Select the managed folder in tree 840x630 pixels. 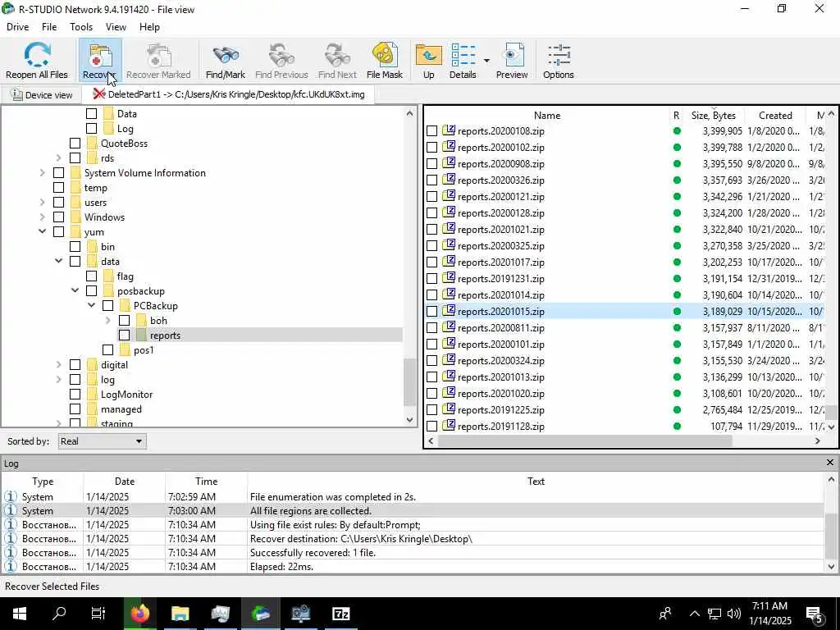tap(121, 409)
